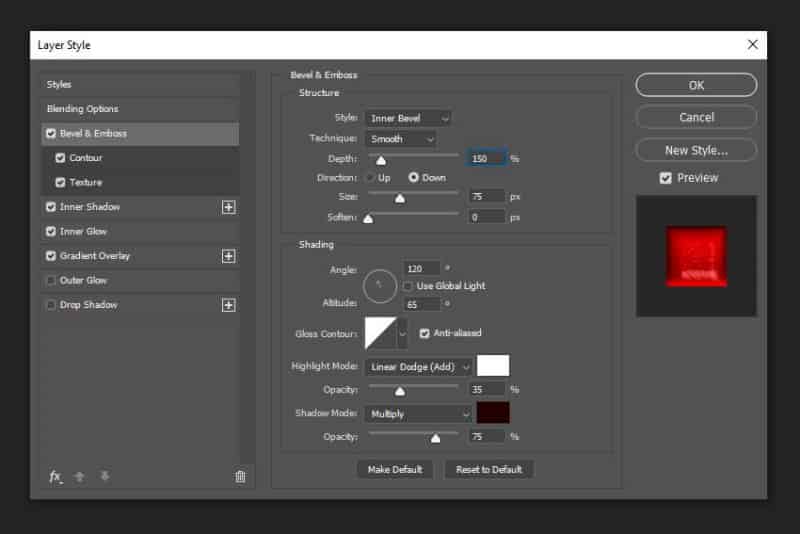Enable the Outer Glow checkbox
The width and height of the screenshot is (800, 534).
51,281
